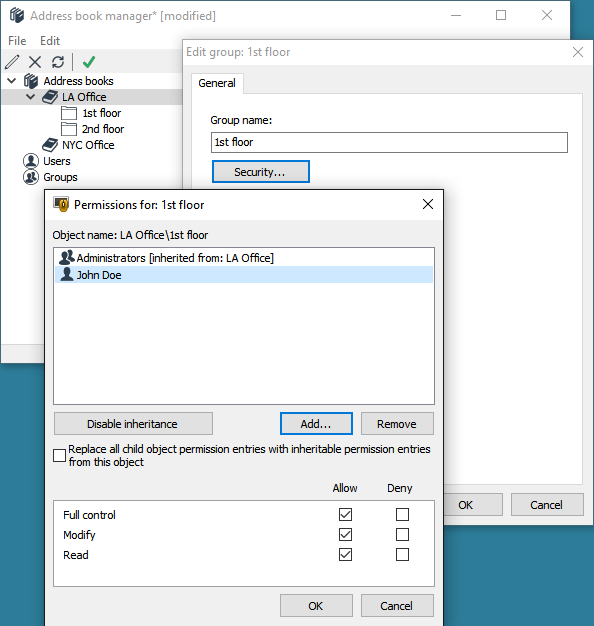Select the 2nd floor folder icon
The width and height of the screenshot is (594, 626).
click(x=69, y=129)
